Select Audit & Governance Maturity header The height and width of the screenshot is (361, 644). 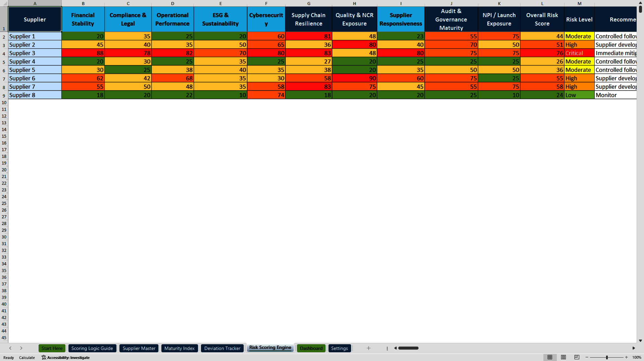point(451,19)
